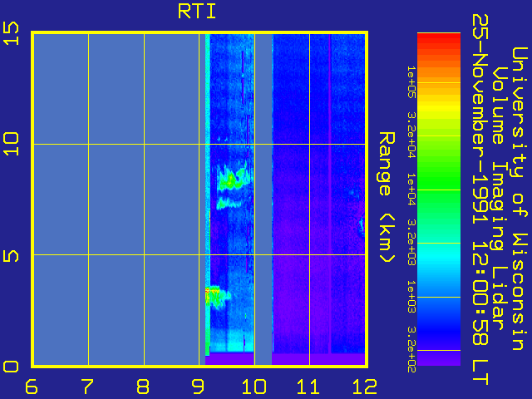
Task: Click the y-axis label 0
Action: (x=11, y=367)
